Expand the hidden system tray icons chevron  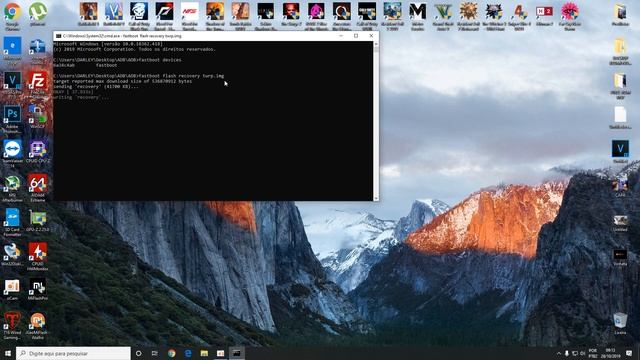pyautogui.click(x=559, y=353)
